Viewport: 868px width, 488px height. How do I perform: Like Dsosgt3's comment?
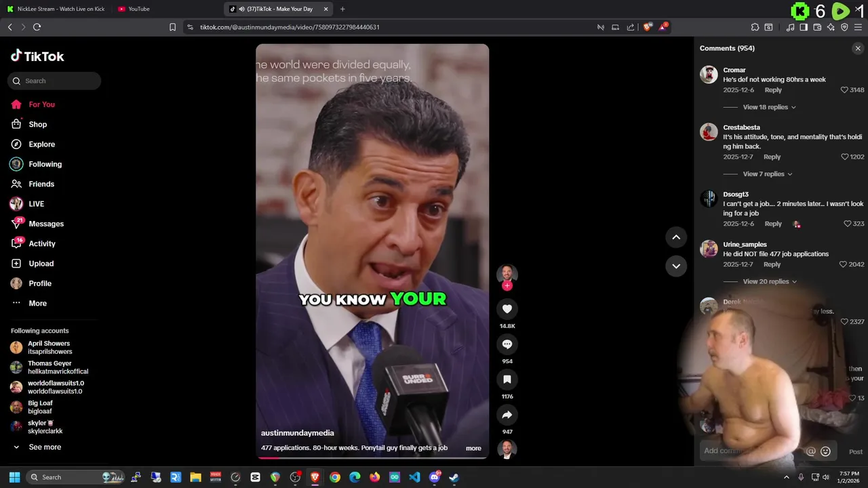click(847, 224)
